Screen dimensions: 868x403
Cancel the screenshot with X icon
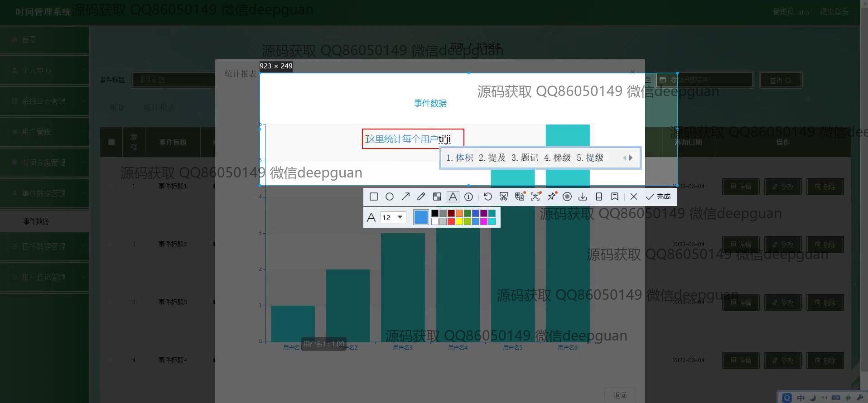point(634,197)
